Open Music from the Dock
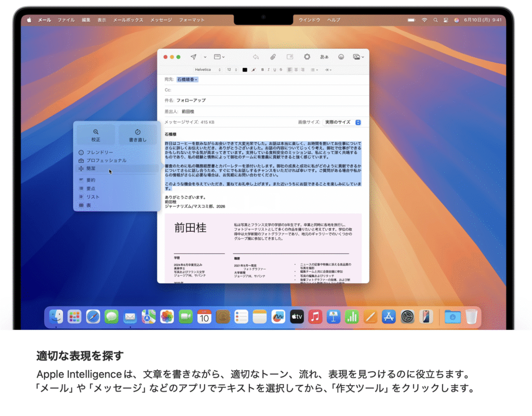Viewport: 532px width, 416px height. (315, 317)
